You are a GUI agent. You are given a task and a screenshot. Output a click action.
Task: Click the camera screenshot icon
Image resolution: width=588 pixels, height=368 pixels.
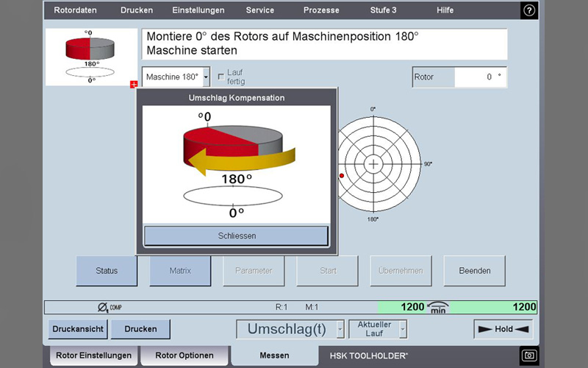pyautogui.click(x=529, y=355)
